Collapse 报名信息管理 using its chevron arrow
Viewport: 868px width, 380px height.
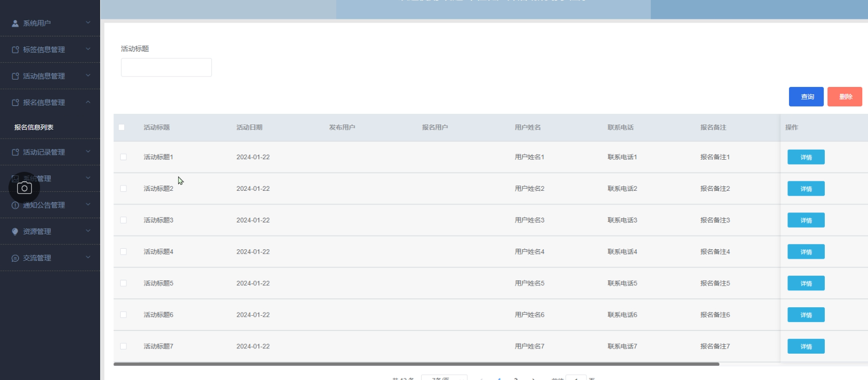click(x=88, y=102)
